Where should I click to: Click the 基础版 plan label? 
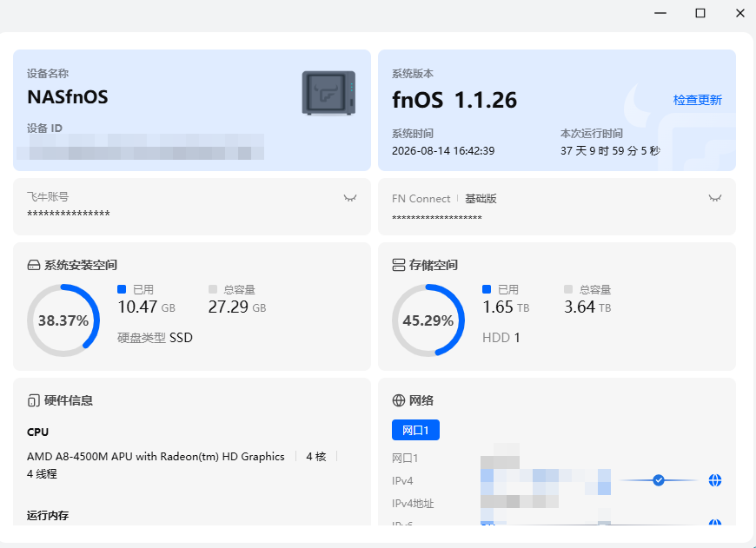(481, 199)
